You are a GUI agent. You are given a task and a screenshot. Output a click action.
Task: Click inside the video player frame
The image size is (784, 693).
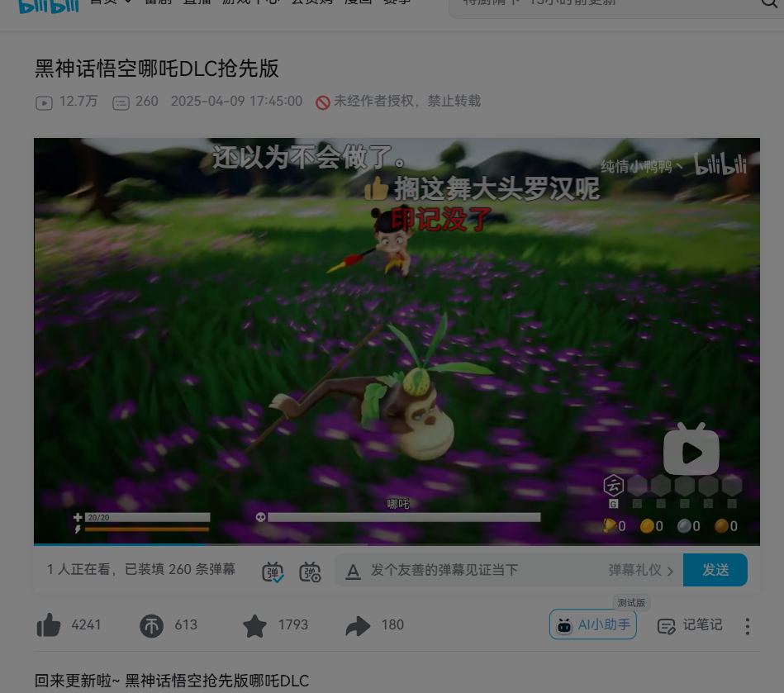pos(397,340)
